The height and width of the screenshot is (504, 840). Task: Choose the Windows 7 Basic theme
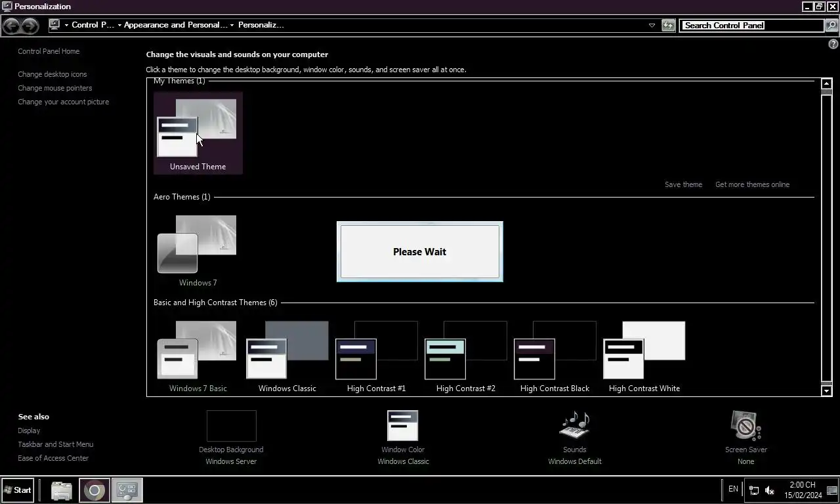click(x=197, y=356)
